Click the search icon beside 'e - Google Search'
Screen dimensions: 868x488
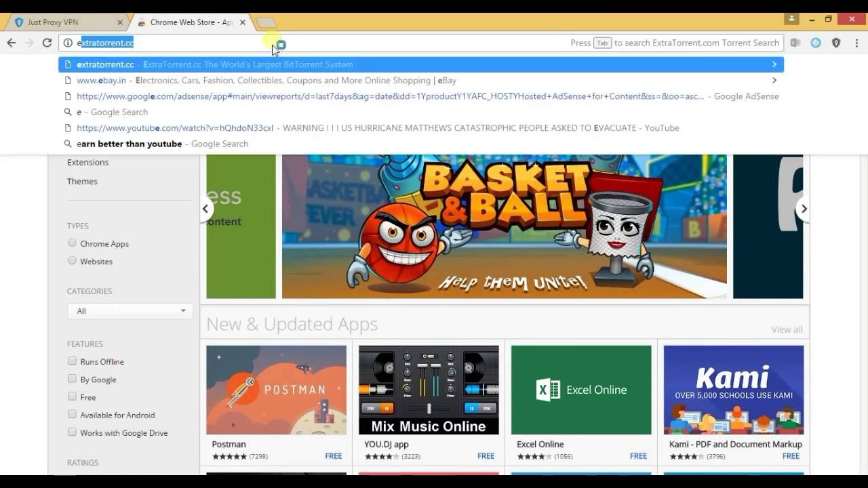tap(68, 112)
